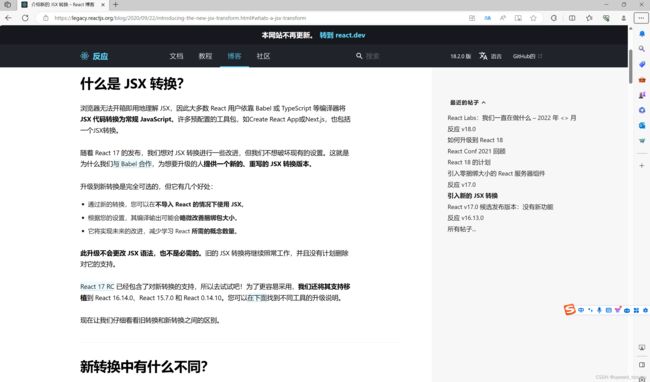Click the magnifier icon in site search
This screenshot has width=650, height=382.
click(359, 56)
